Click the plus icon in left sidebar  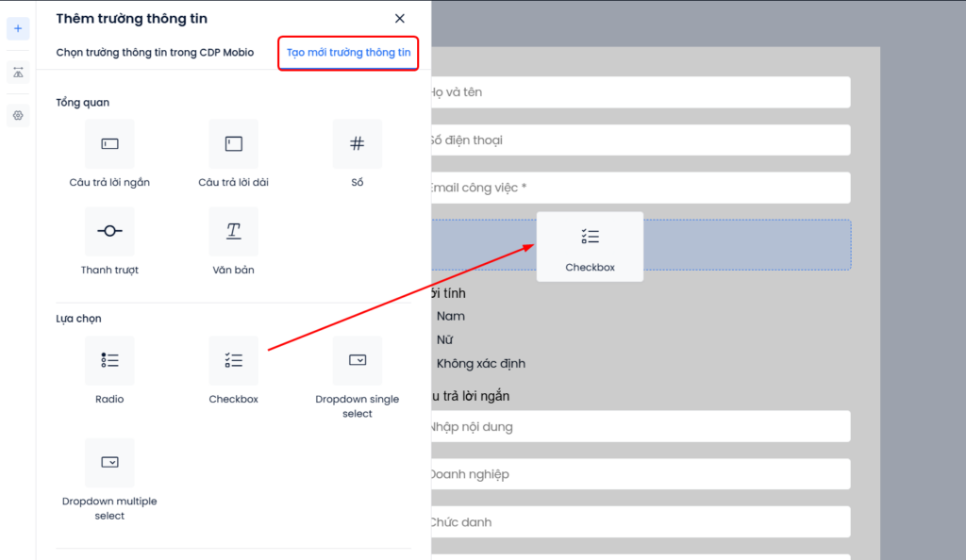coord(18,28)
